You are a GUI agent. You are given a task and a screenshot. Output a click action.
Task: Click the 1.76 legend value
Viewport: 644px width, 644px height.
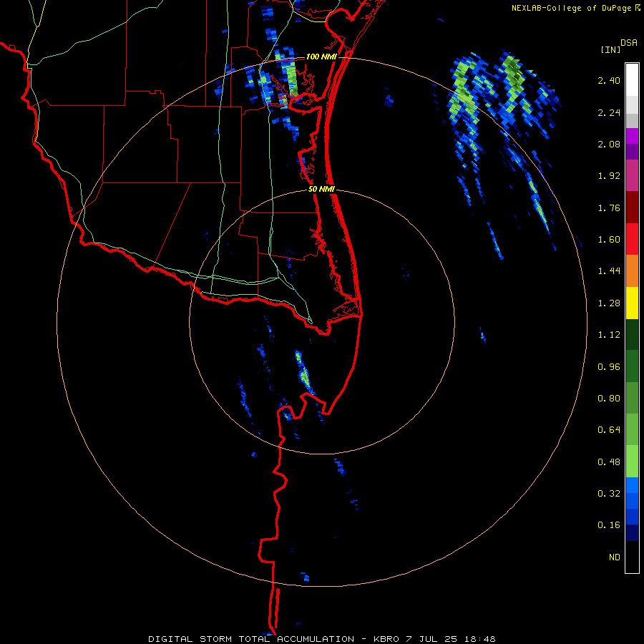coord(609,208)
